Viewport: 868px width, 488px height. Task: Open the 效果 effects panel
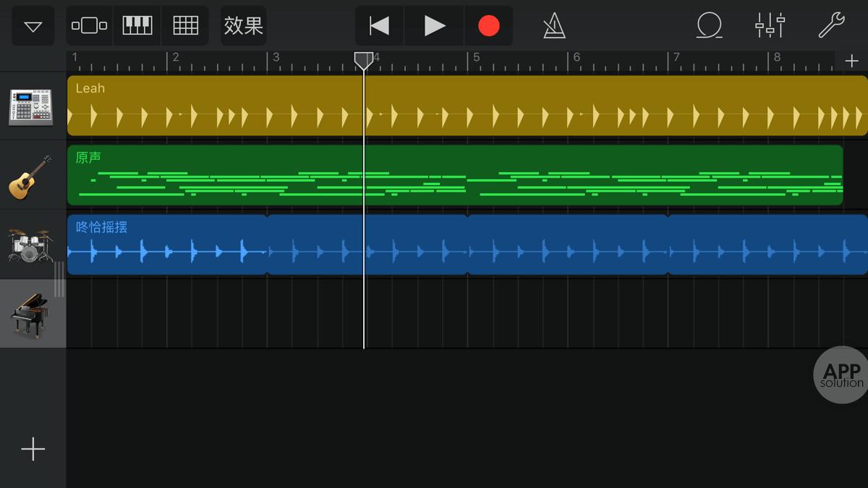(244, 26)
